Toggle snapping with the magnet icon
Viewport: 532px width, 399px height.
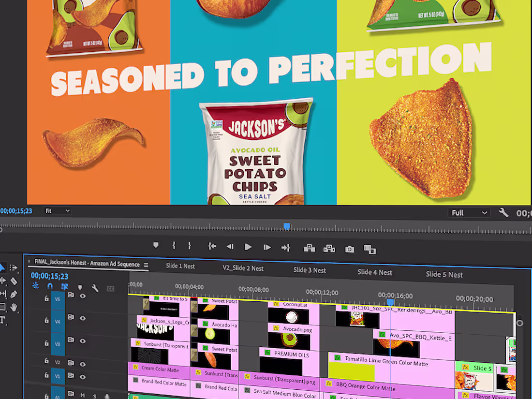[x=49, y=286]
